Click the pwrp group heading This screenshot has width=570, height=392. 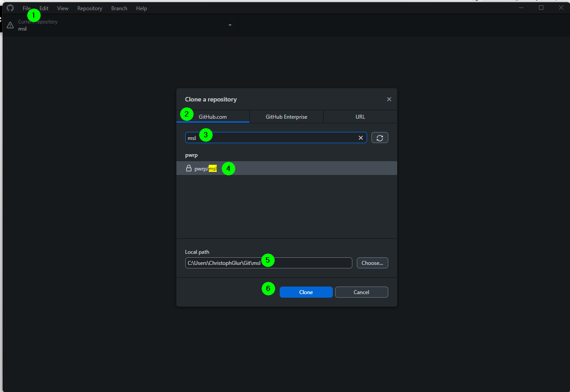coord(191,155)
